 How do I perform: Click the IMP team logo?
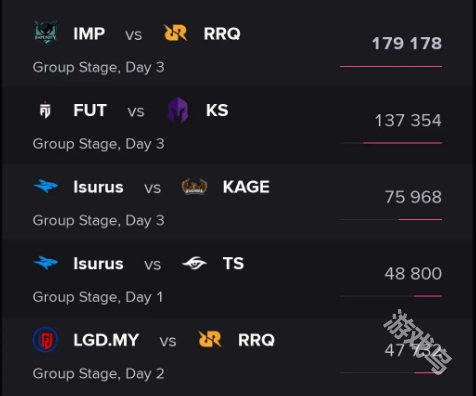click(46, 33)
